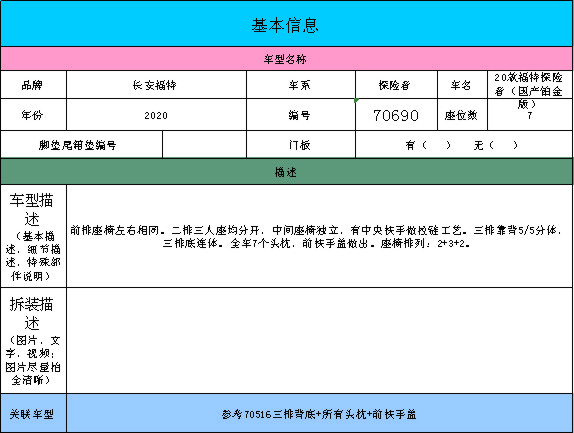Click the green 描述 section header
The height and width of the screenshot is (433, 574).
pyautogui.click(x=287, y=172)
